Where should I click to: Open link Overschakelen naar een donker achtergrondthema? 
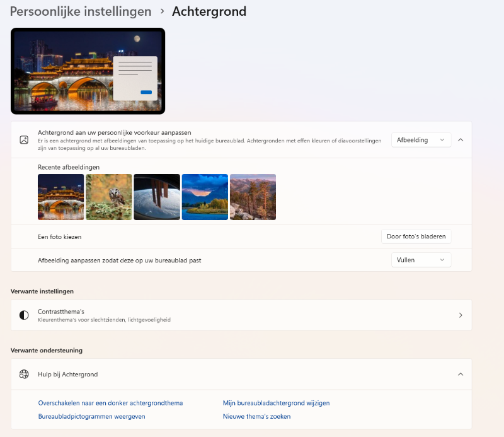pos(110,403)
